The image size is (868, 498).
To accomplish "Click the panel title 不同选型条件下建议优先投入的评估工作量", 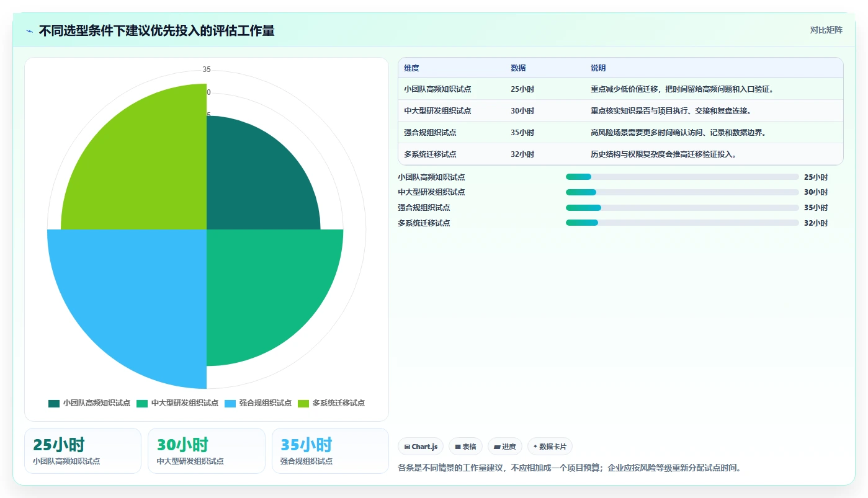I will coord(156,31).
